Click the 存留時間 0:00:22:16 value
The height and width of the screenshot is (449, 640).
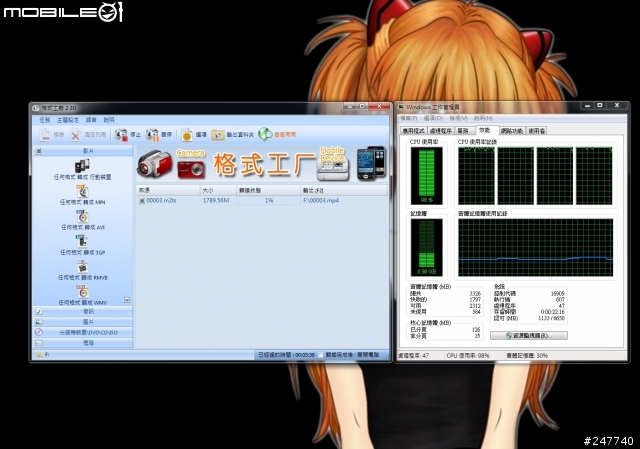[x=553, y=312]
